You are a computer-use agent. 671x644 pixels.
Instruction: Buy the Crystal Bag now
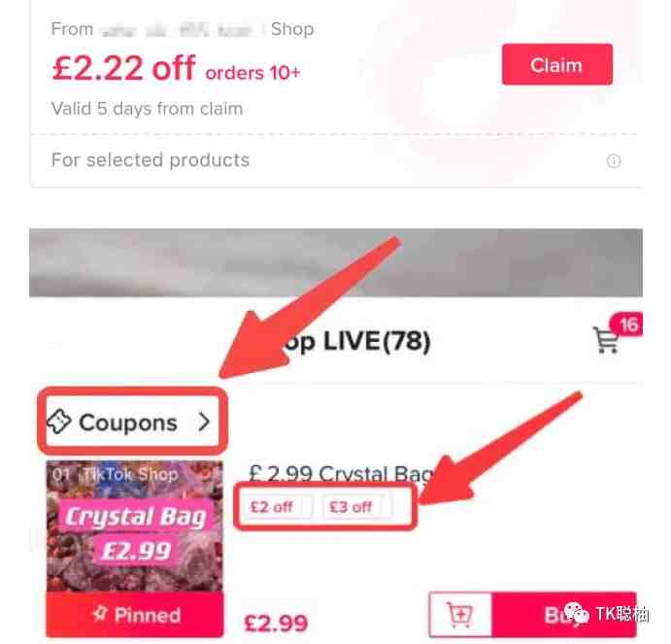564,615
